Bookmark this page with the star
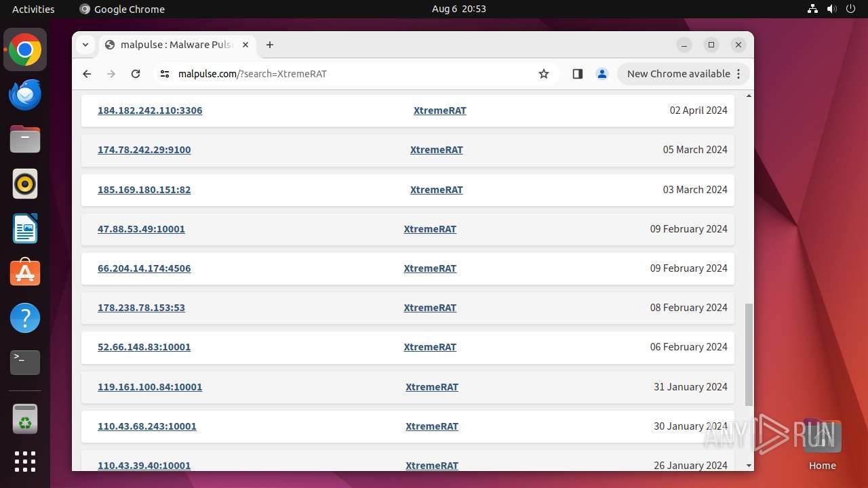 click(x=544, y=74)
